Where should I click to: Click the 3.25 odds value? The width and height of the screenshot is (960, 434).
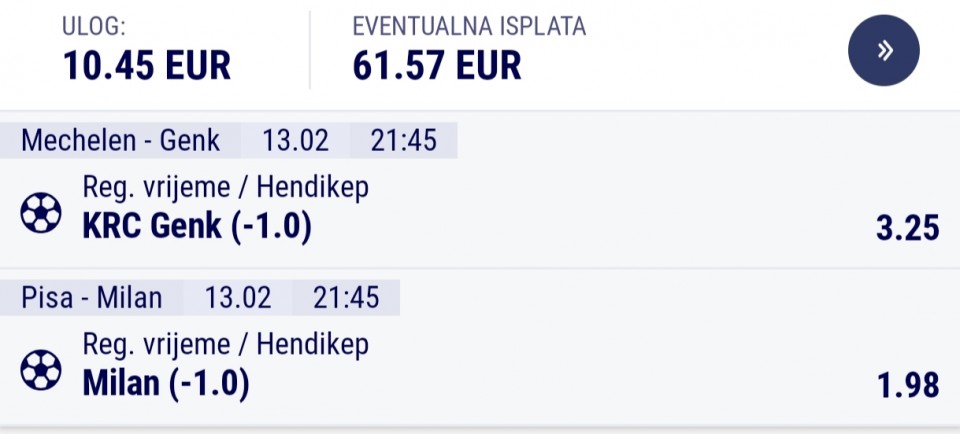click(x=907, y=228)
